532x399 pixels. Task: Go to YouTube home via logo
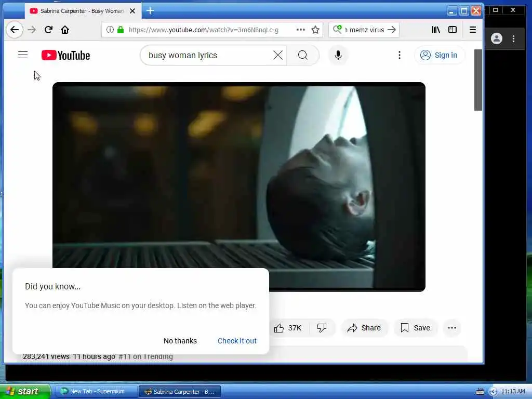click(x=66, y=55)
